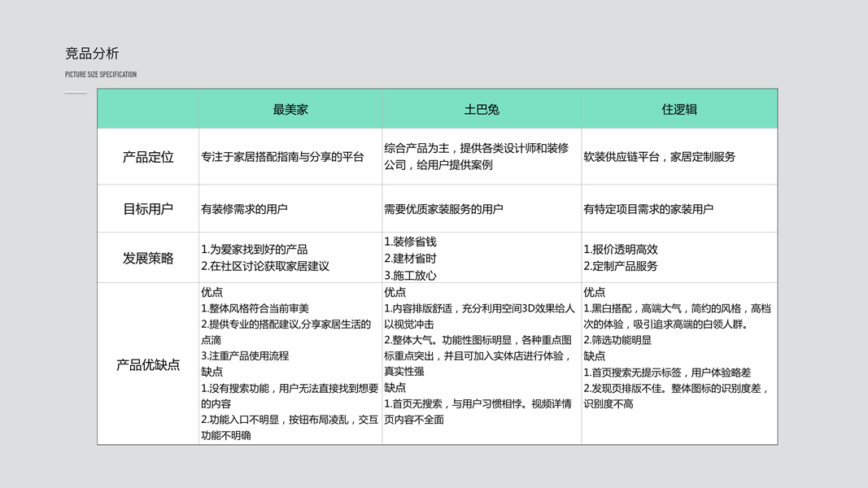Click 优点 heading in 土巴兔 column

click(395, 292)
